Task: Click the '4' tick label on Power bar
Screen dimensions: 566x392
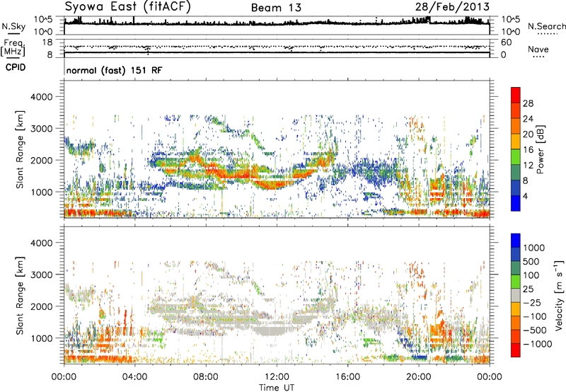Action: 525,196
